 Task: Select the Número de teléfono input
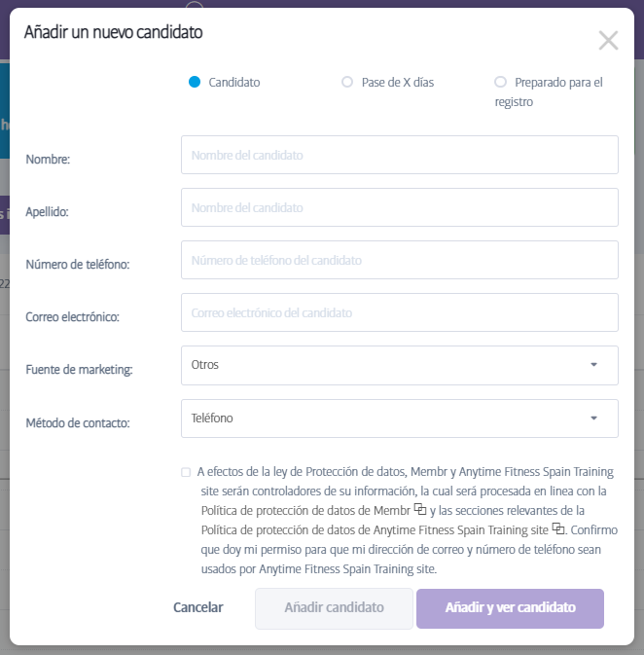click(x=399, y=260)
